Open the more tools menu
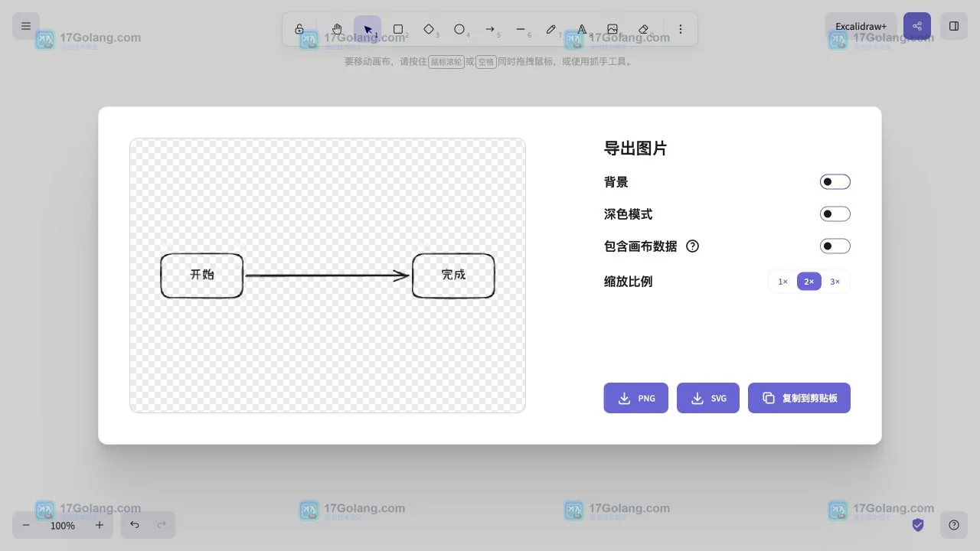 click(681, 29)
